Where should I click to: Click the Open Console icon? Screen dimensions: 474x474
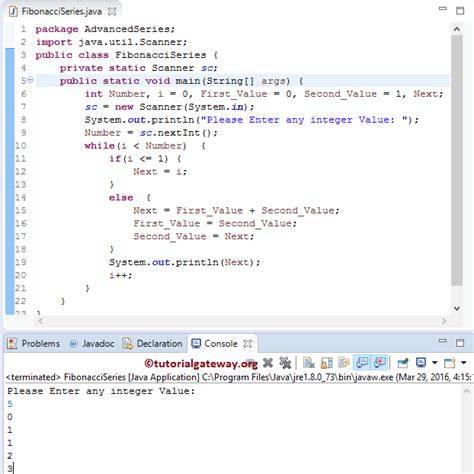click(449, 363)
